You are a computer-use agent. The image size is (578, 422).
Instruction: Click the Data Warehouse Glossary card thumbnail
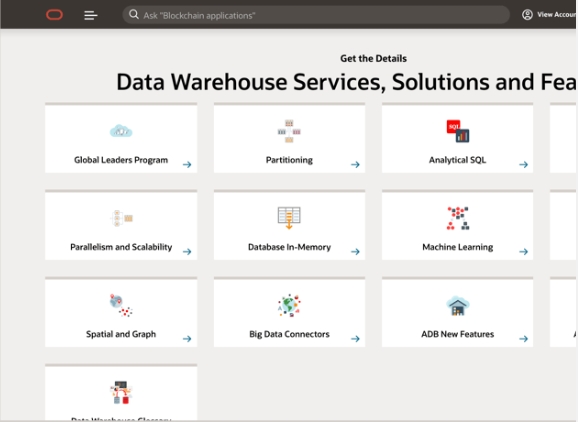[121, 392]
